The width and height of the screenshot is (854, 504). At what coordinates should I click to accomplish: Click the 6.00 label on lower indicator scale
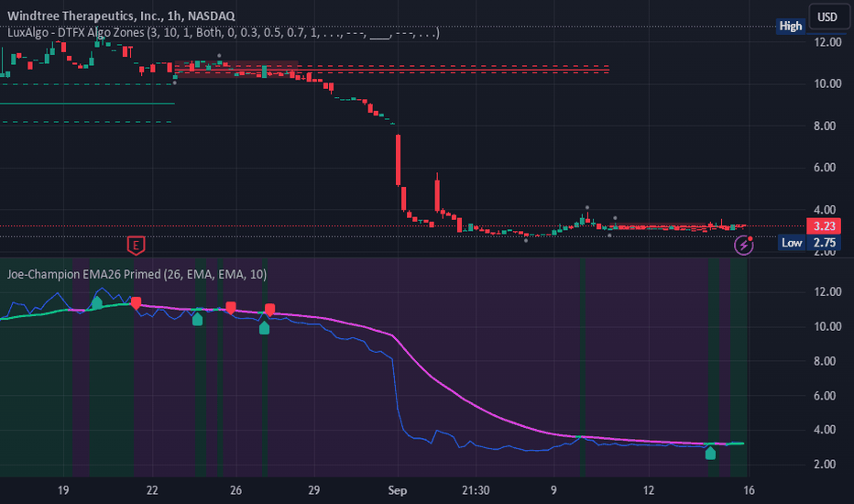click(825, 396)
